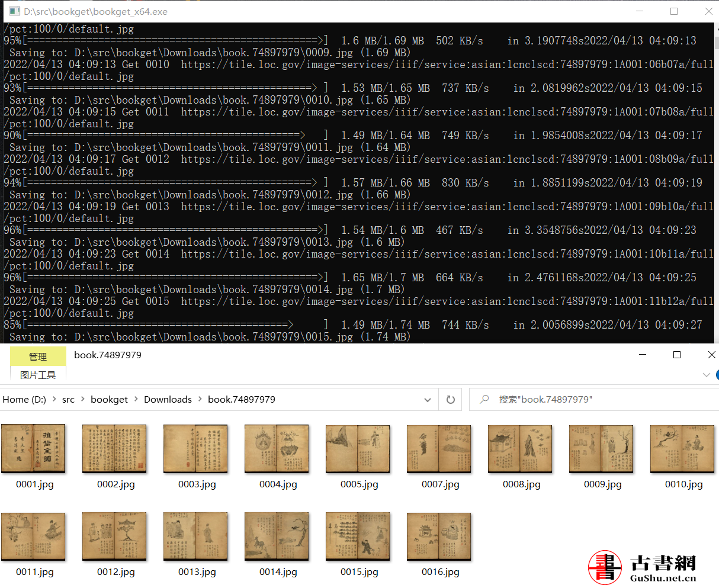Navigate to Home (D:) in the address bar

click(x=24, y=400)
